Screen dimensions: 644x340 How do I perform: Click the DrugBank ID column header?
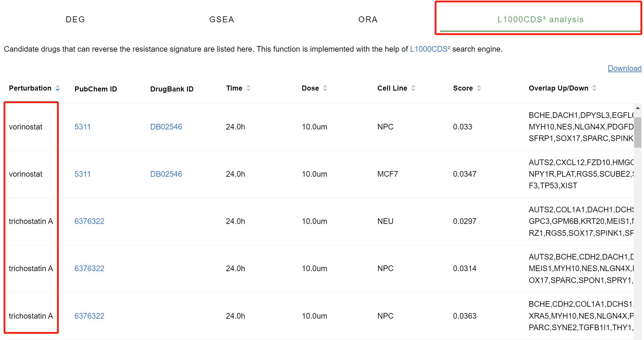(172, 89)
